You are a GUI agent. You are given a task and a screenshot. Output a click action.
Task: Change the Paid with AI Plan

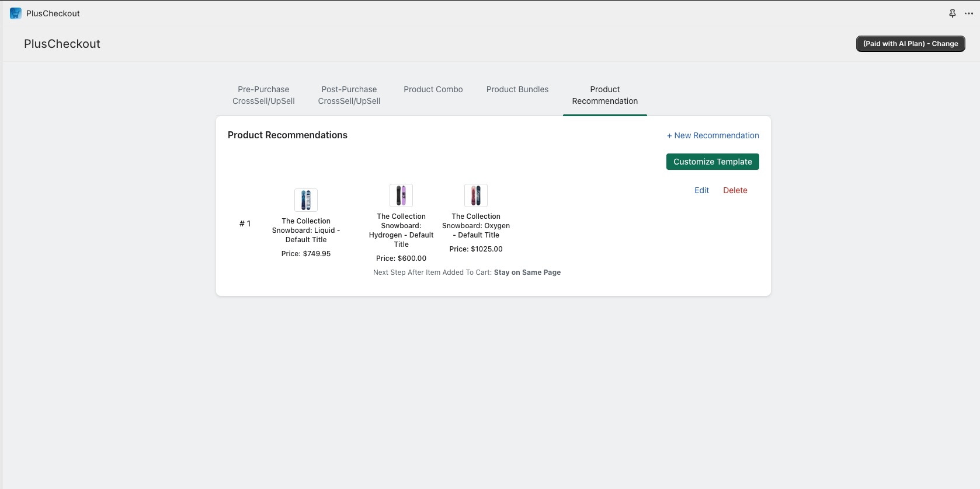pyautogui.click(x=911, y=44)
